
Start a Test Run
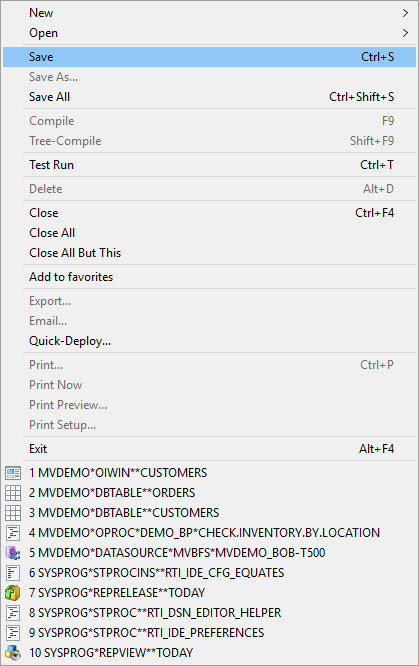pos(209,165)
